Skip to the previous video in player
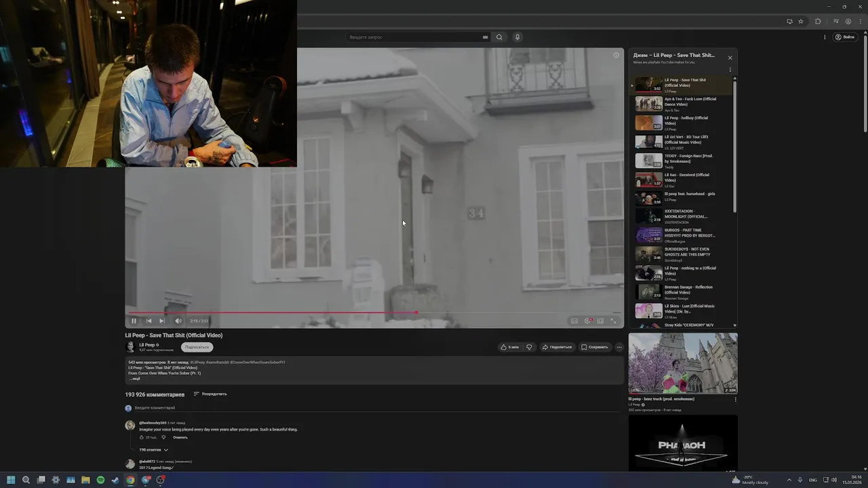The width and height of the screenshot is (868, 488). (x=149, y=321)
